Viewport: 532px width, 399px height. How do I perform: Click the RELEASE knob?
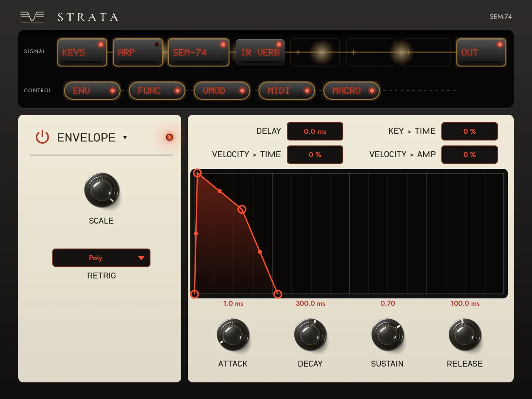(x=465, y=335)
